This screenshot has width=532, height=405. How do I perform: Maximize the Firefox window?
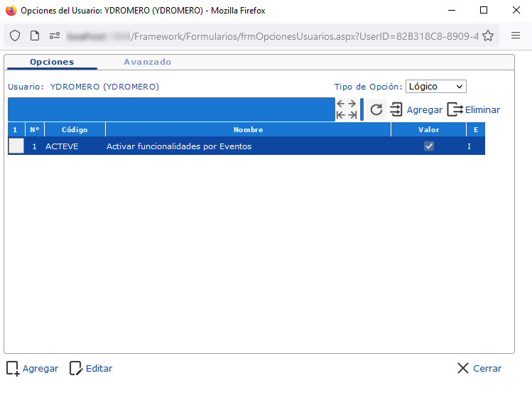click(x=484, y=10)
